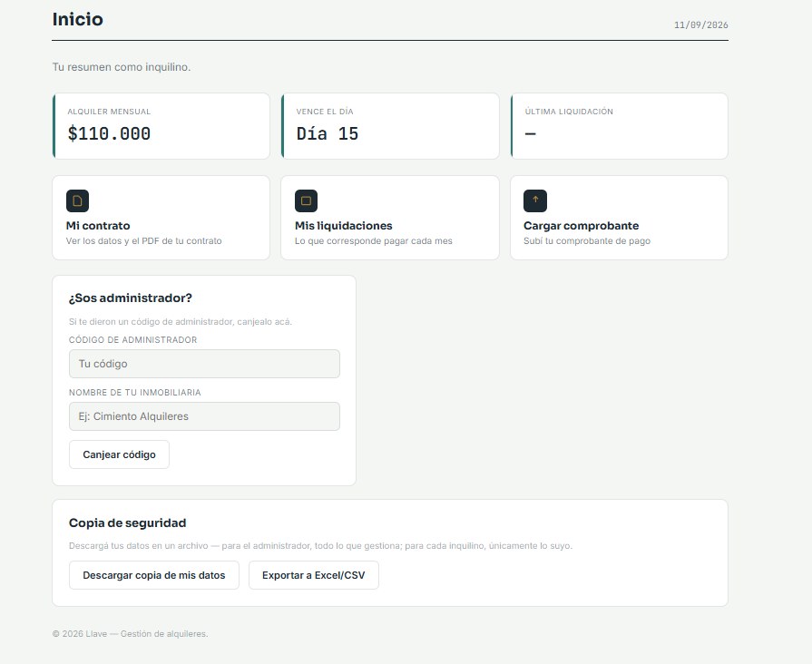
Task: Click the ¿Sos administrador? heading
Action: pos(131,298)
